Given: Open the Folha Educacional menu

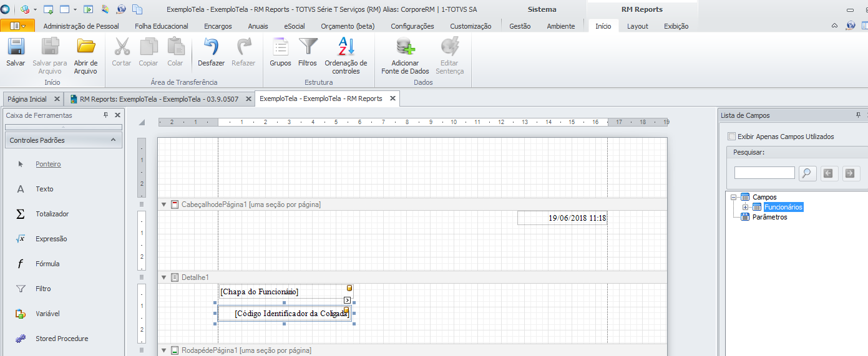Looking at the screenshot, I should (162, 26).
